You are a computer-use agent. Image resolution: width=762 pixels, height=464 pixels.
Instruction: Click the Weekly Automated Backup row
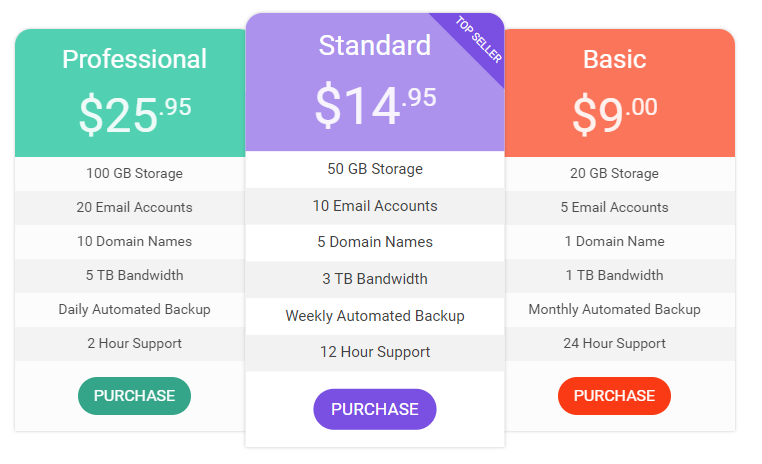[375, 316]
